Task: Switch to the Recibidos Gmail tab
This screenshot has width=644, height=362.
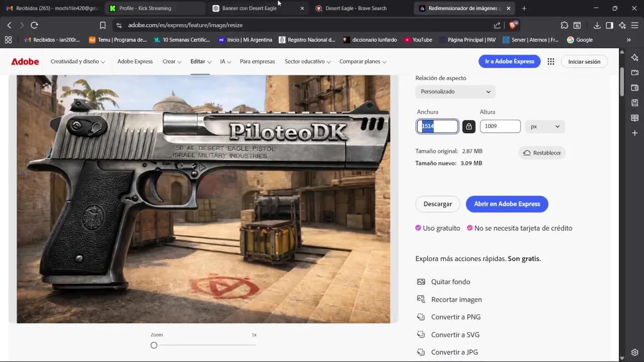Action: (52, 9)
